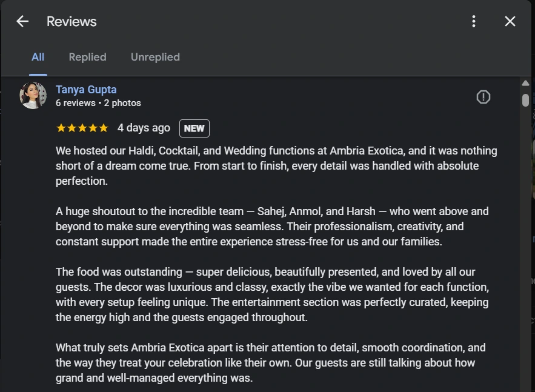Go back using the left arrow
Image resolution: width=535 pixels, height=392 pixels.
22,21
